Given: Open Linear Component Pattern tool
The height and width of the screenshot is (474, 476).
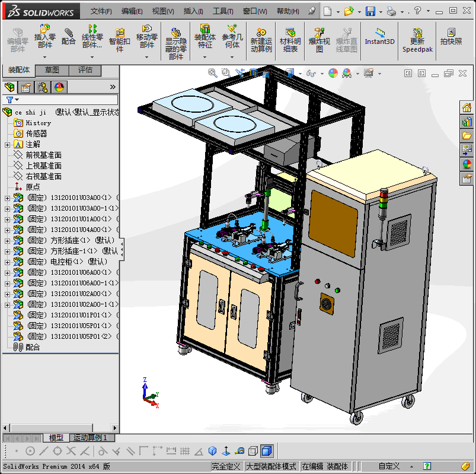Looking at the screenshot, I should [x=92, y=36].
